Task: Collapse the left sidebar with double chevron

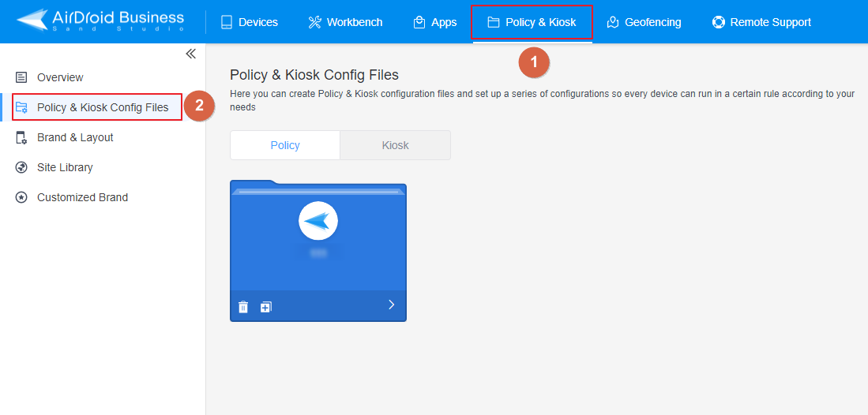Action: tap(190, 54)
